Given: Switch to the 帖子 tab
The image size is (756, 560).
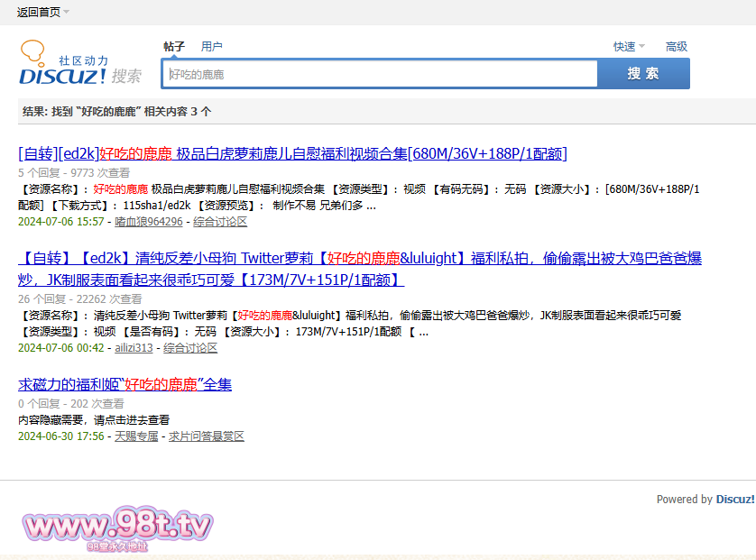Looking at the screenshot, I should pos(174,47).
